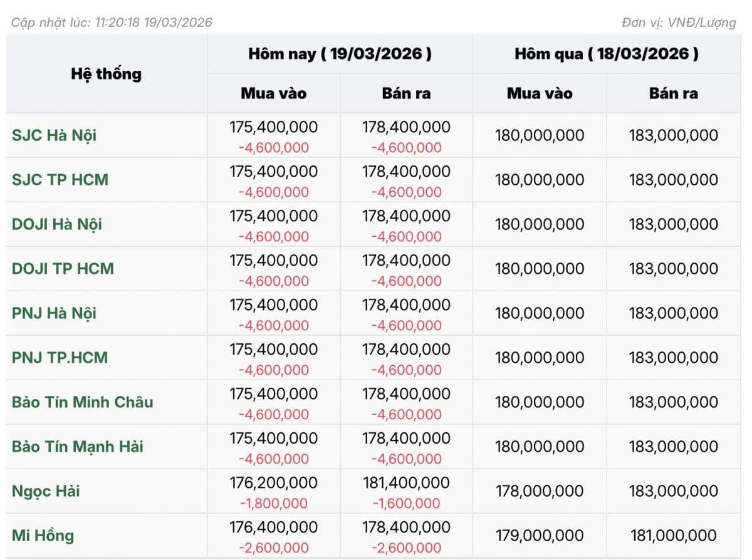Screen dimensions: 752x560
Task: Select Ngọc Hải today's sell price 181,400,000
Action: tap(406, 483)
